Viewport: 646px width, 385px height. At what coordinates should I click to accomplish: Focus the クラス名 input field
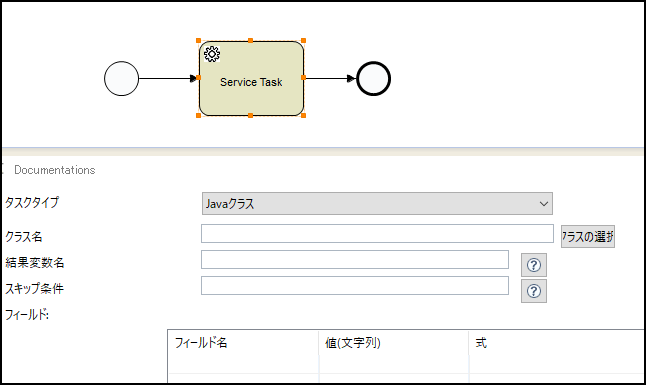[377, 234]
